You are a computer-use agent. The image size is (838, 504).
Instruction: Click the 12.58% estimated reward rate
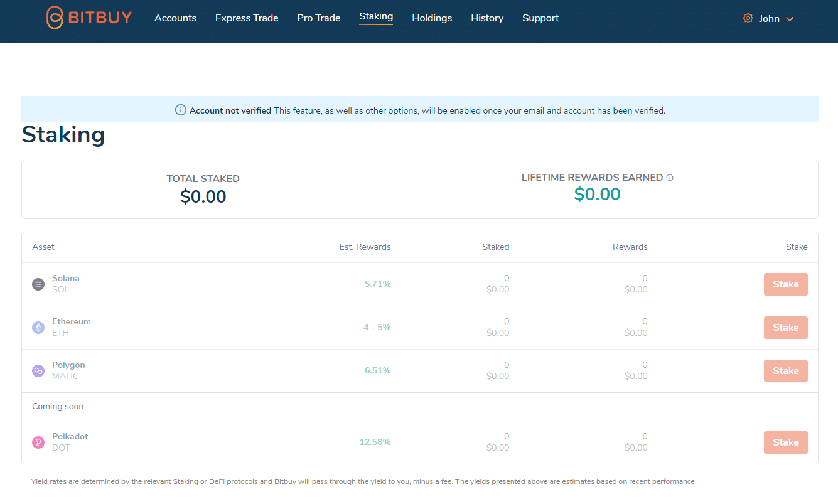[x=375, y=442]
